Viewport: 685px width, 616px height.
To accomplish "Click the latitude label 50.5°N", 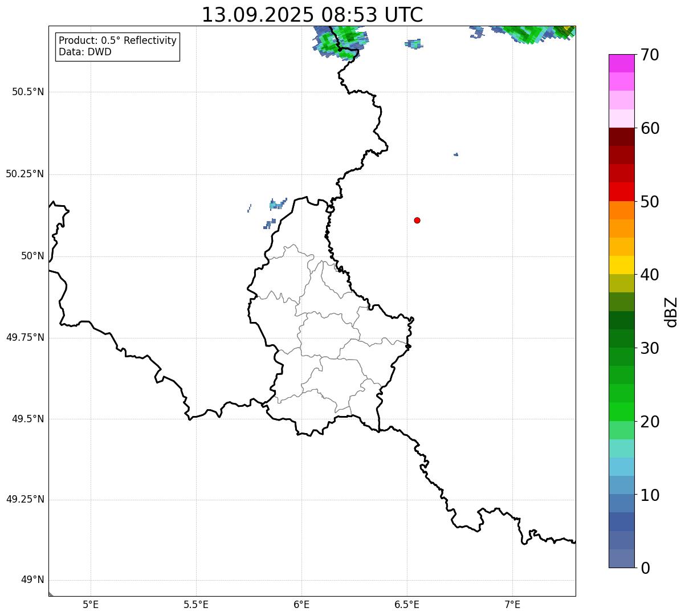I will click(28, 92).
